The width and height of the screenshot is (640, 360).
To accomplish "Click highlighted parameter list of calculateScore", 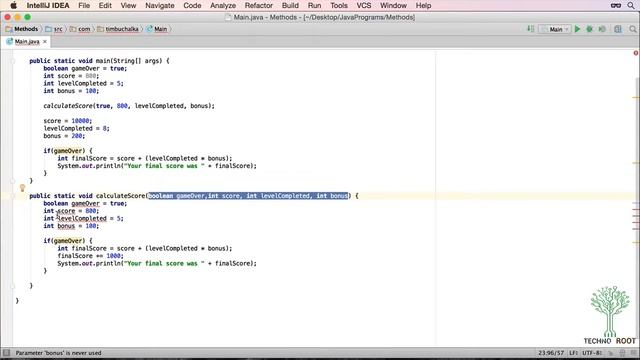I will [x=248, y=196].
